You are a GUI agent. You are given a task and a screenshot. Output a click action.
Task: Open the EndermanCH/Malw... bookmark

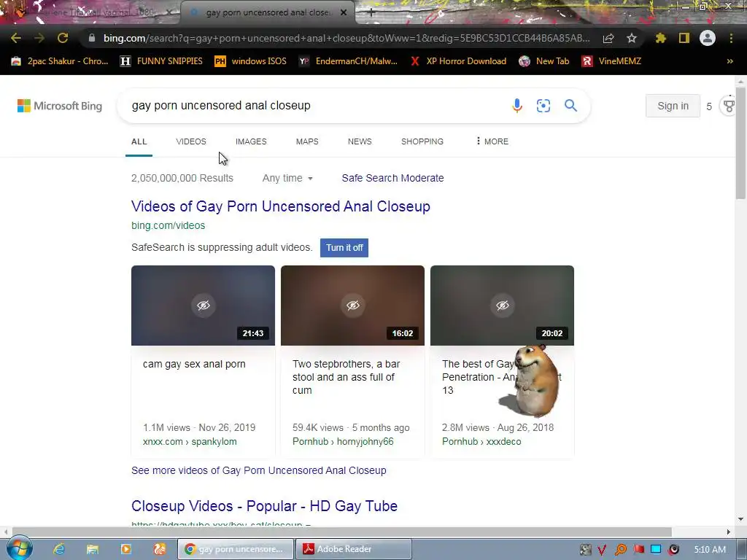[x=348, y=61]
